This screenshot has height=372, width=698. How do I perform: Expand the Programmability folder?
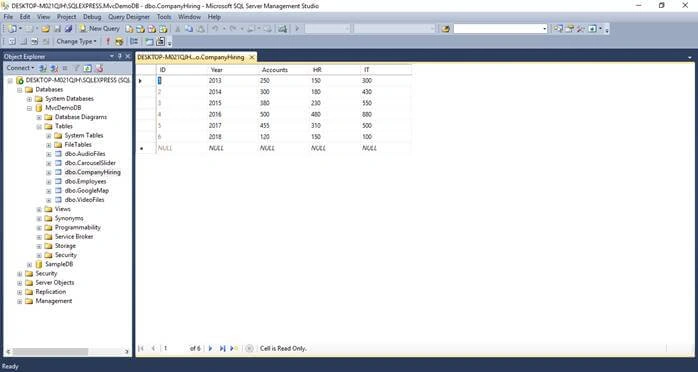[x=39, y=228]
